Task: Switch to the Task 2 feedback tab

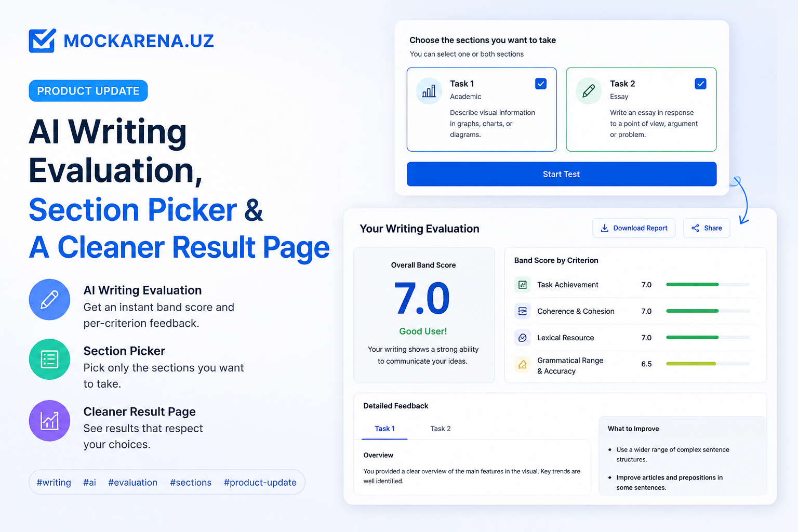Action: [441, 429]
